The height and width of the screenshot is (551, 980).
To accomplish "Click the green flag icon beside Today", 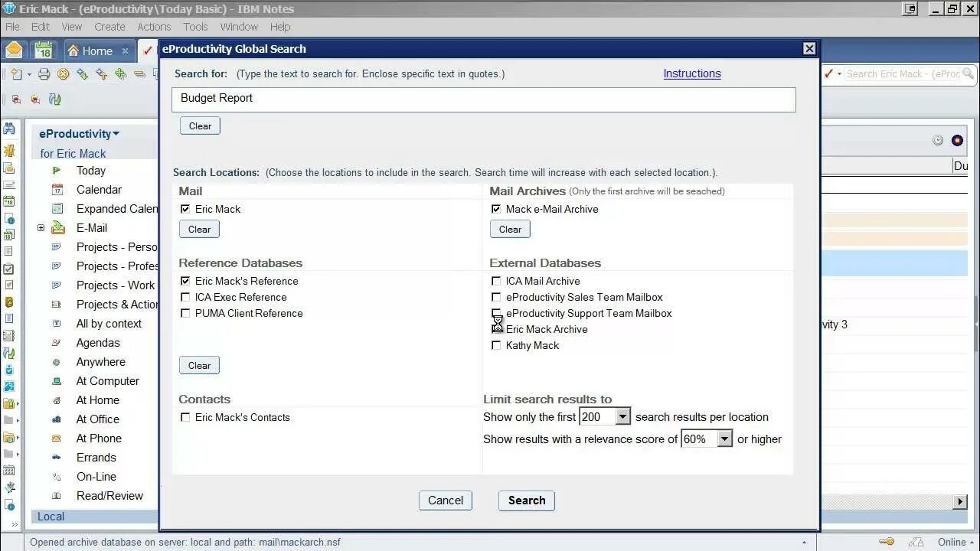I will 57,171.
